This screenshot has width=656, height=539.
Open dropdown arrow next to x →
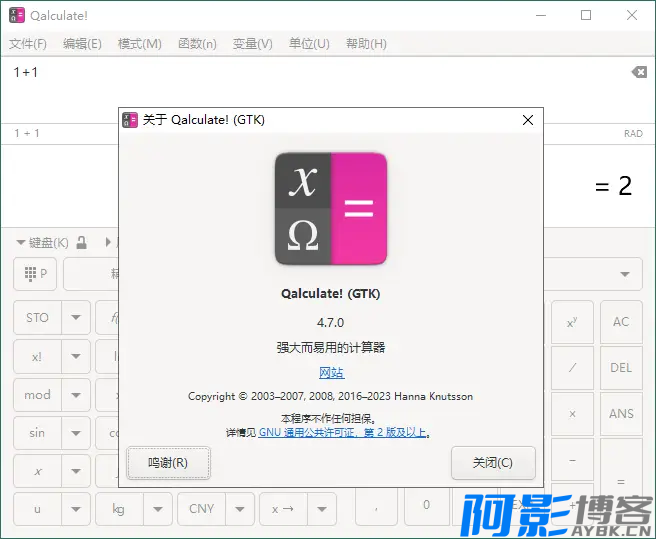point(322,509)
